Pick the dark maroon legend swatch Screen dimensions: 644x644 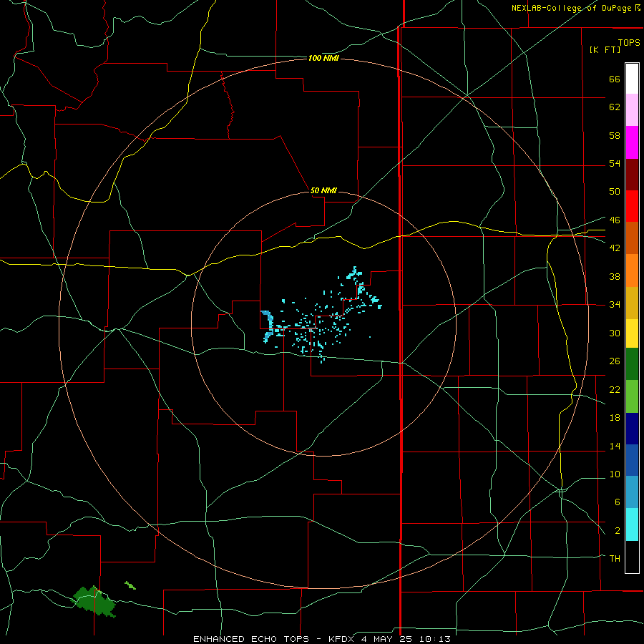(x=632, y=175)
